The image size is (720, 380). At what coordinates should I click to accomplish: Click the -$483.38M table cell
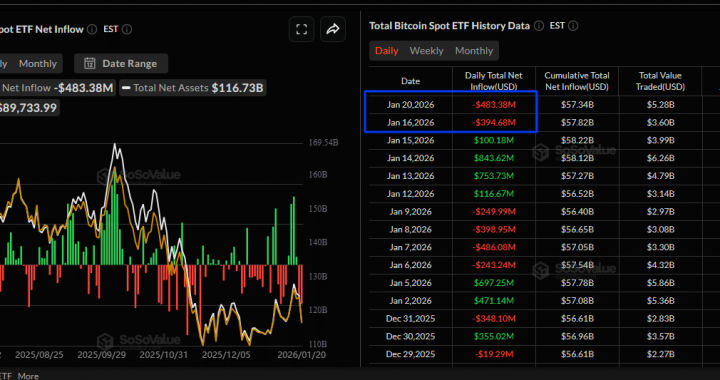point(494,105)
